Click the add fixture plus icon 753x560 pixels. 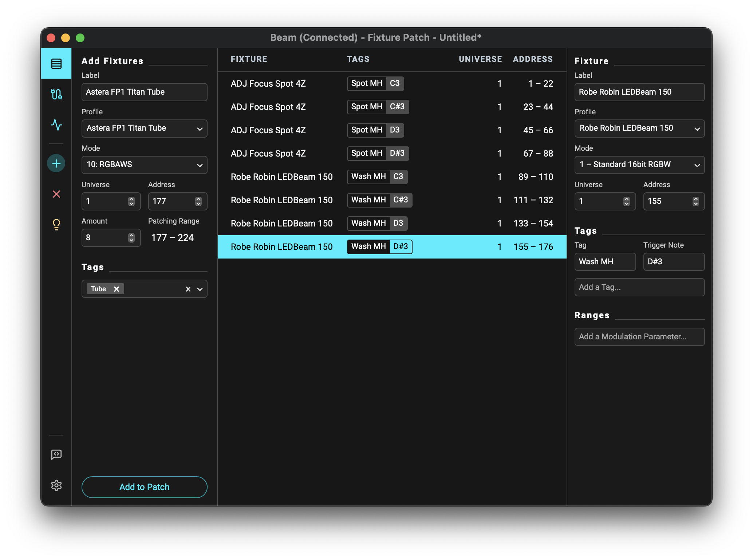coord(56,163)
